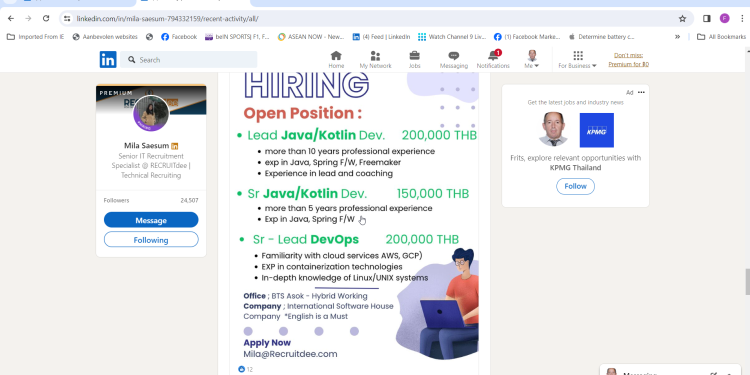
Task: Open the beIN SPORTS bookmark
Action: (237, 37)
